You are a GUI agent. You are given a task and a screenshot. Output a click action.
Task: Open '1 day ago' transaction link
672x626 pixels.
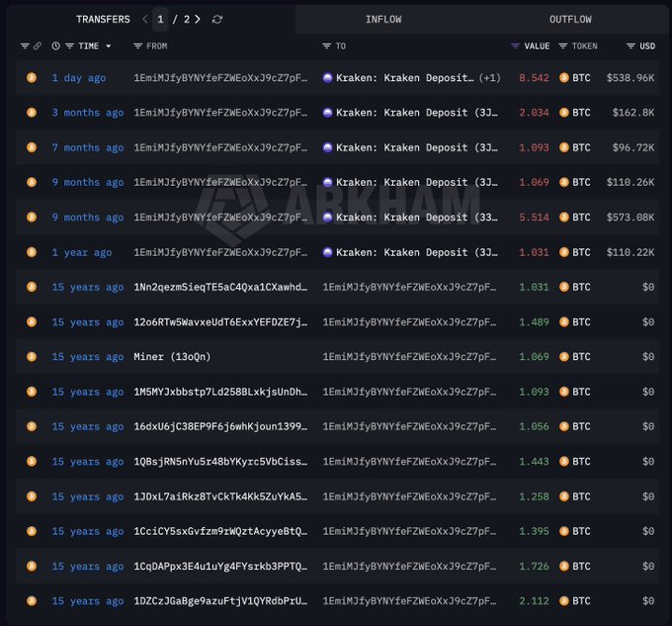coord(79,78)
